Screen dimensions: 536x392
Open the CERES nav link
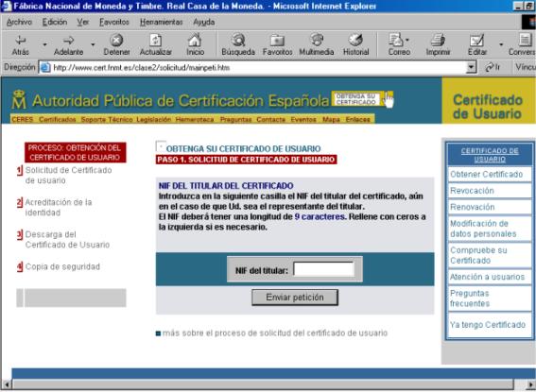(23, 120)
